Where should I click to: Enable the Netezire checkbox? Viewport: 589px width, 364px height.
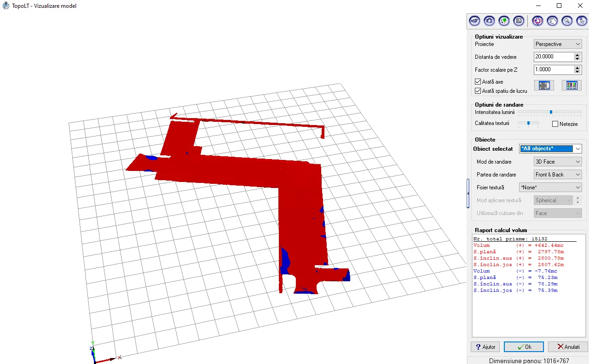pyautogui.click(x=555, y=124)
